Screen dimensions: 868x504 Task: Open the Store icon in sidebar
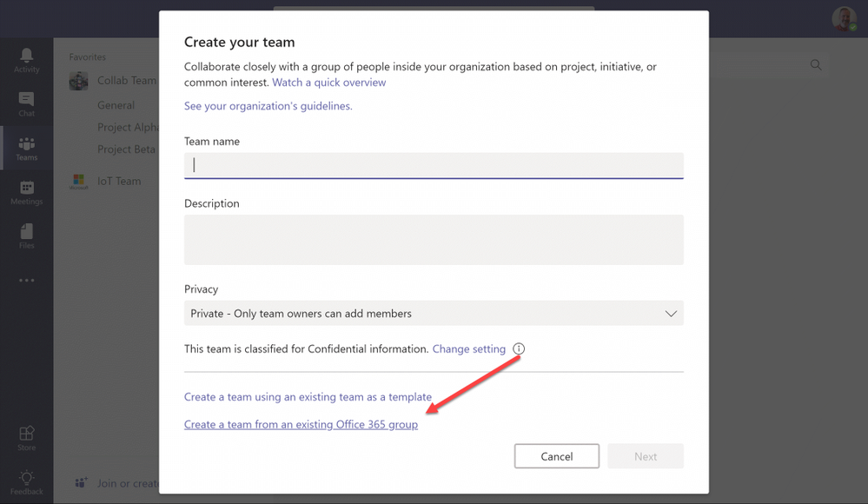click(x=27, y=433)
